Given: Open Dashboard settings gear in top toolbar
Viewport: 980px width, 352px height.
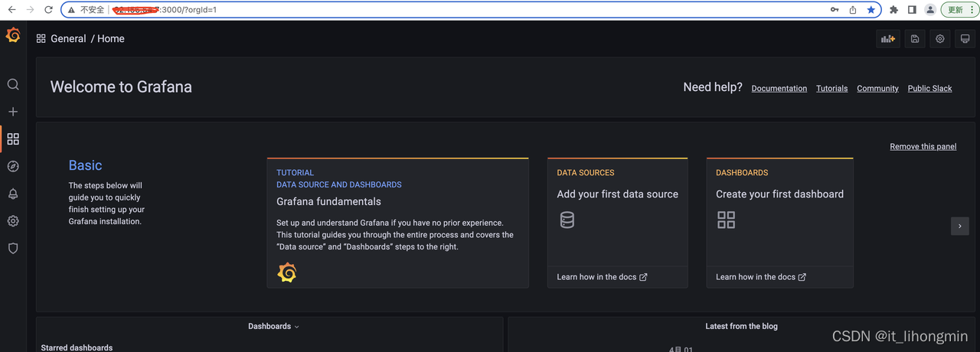Looking at the screenshot, I should 940,39.
